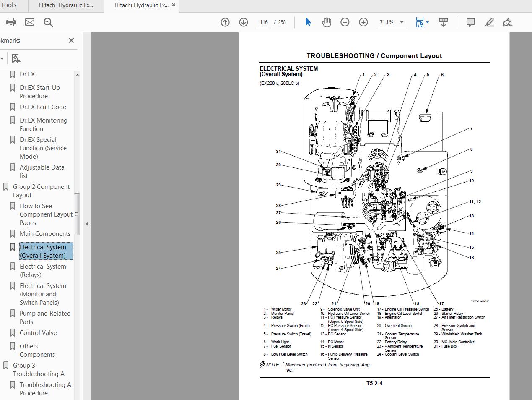532x400 pixels.
Task: Open the Fill & Sign tool
Action: click(507, 22)
